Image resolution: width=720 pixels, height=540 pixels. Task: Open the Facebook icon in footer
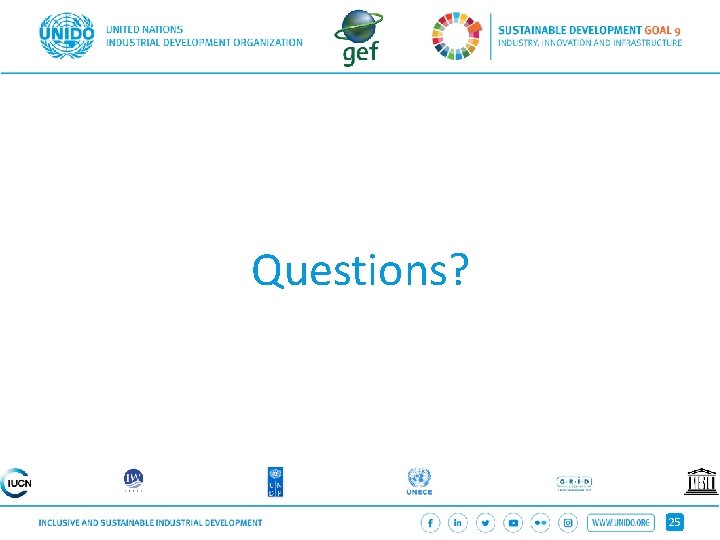[x=430, y=523]
